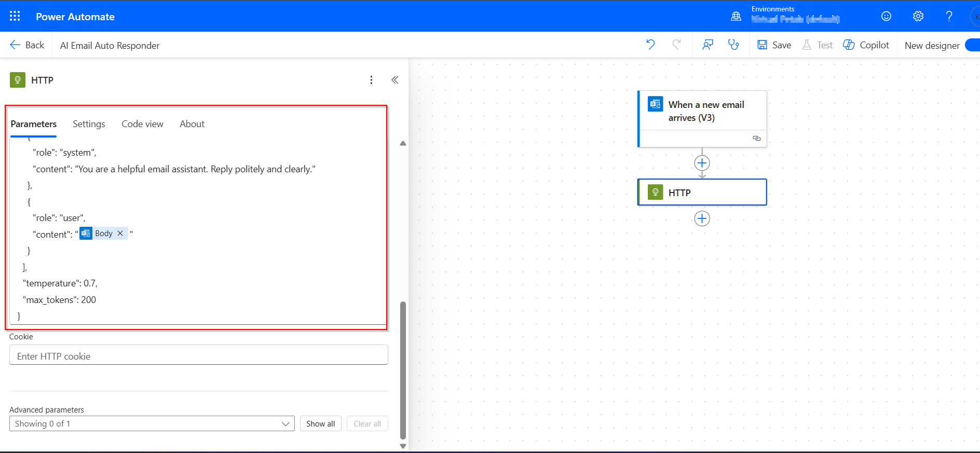Click the "role": "user" line

pos(59,218)
